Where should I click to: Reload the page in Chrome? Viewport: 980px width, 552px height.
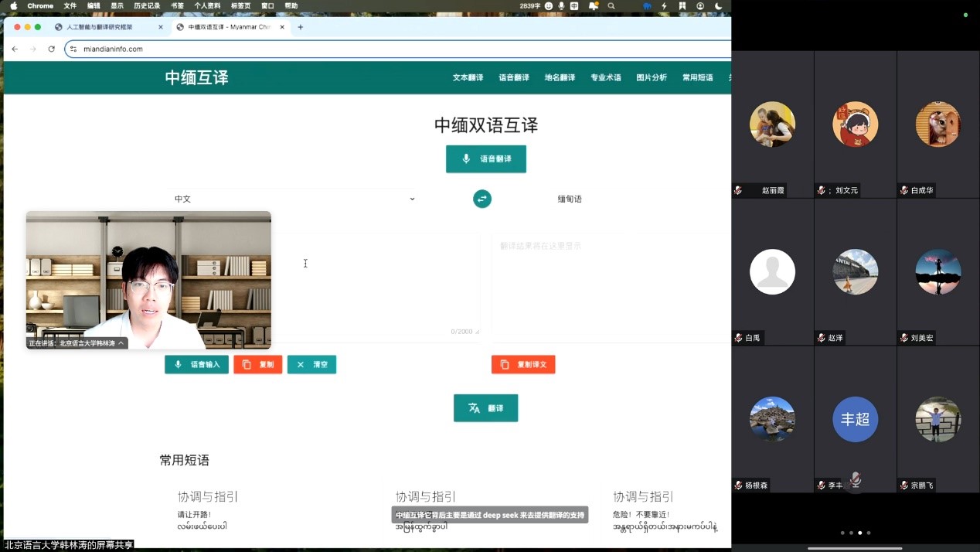pyautogui.click(x=52, y=49)
